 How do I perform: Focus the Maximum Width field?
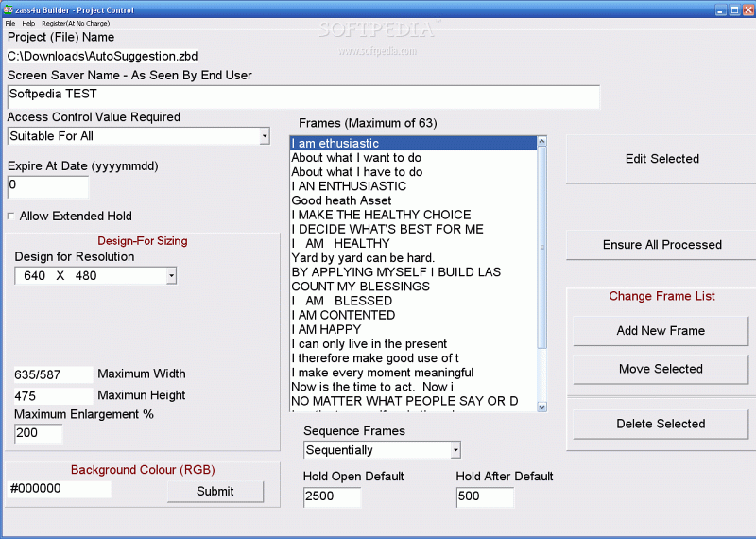coord(53,374)
